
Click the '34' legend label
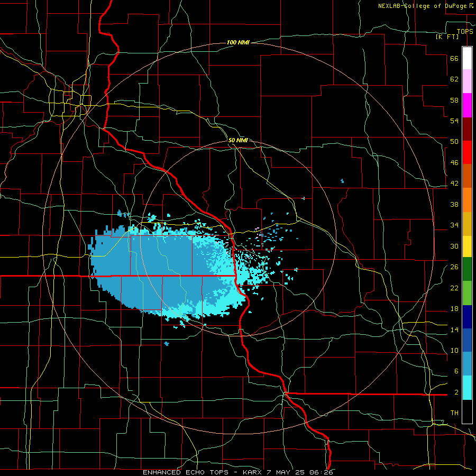(x=454, y=225)
